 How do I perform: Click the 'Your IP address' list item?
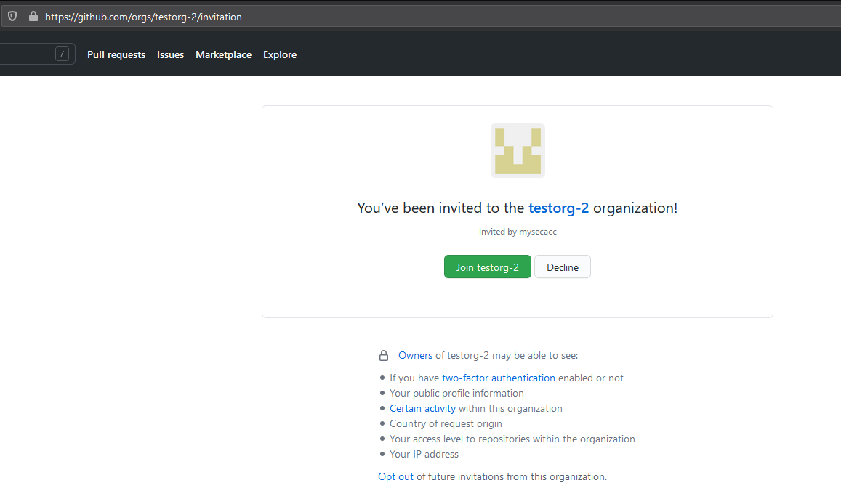[x=424, y=454]
